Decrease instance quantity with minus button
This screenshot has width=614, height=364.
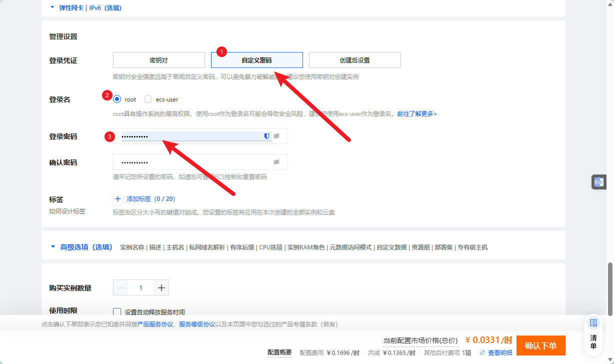121,287
